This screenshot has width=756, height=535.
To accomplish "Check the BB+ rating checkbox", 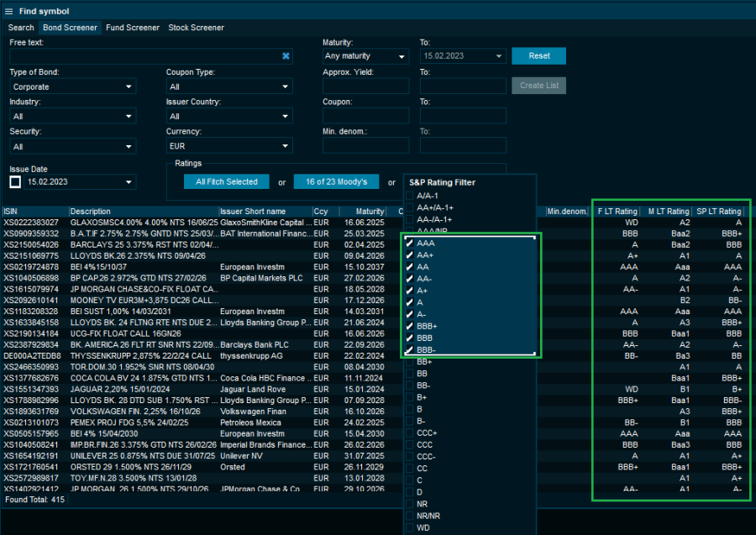I will point(410,361).
